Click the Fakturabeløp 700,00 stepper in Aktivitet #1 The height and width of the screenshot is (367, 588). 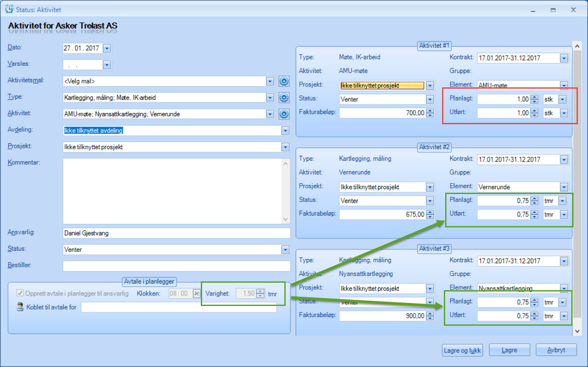430,113
